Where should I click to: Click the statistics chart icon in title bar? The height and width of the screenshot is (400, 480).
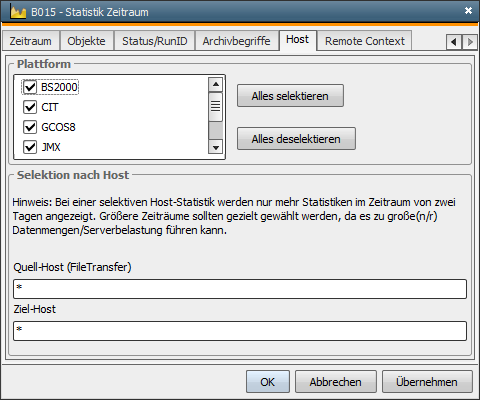point(18,12)
